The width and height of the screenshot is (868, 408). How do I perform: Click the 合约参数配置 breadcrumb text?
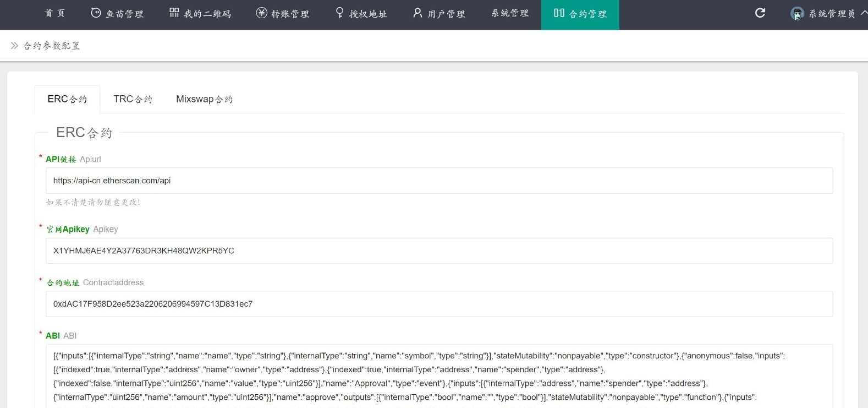coord(52,46)
